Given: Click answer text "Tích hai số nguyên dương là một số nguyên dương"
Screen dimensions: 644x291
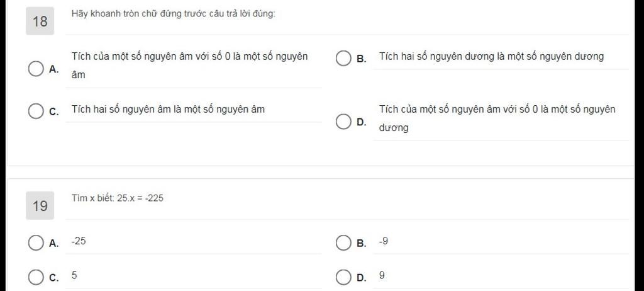Looking at the screenshot, I should pyautogui.click(x=491, y=57).
